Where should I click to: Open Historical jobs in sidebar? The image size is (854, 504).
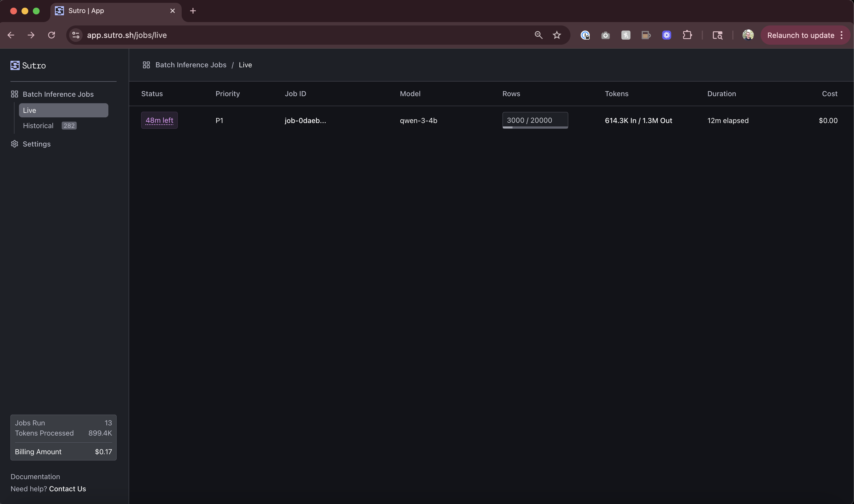click(x=38, y=126)
